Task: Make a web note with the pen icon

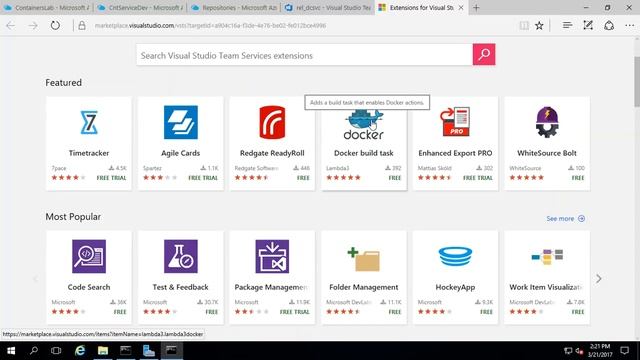Action: point(588,25)
